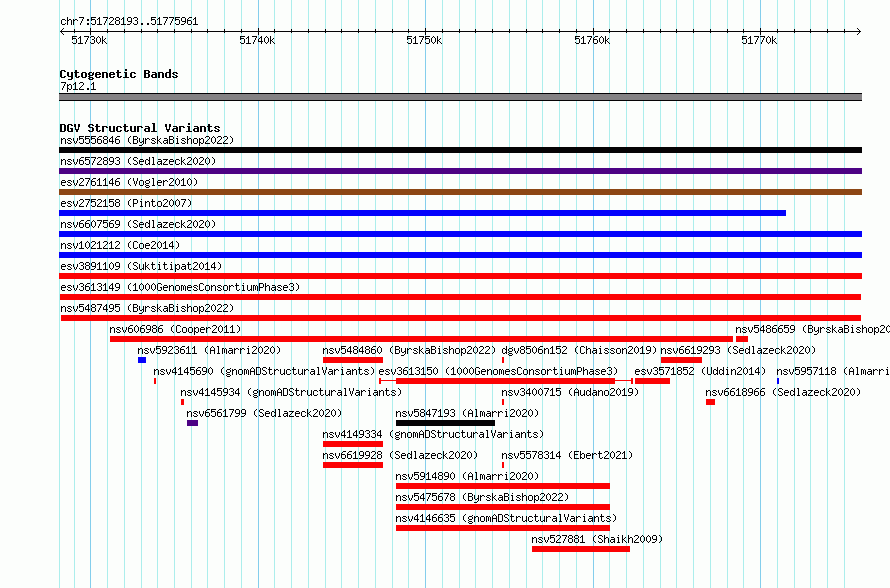Click dgv8506n152 (Chaisson2019) label
The height and width of the screenshot is (588, 890).
(x=579, y=350)
